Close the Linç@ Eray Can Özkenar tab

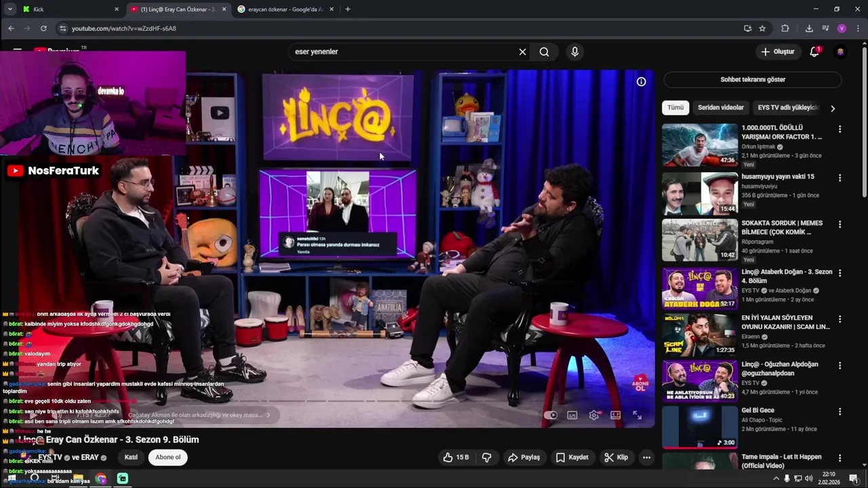[x=224, y=9]
